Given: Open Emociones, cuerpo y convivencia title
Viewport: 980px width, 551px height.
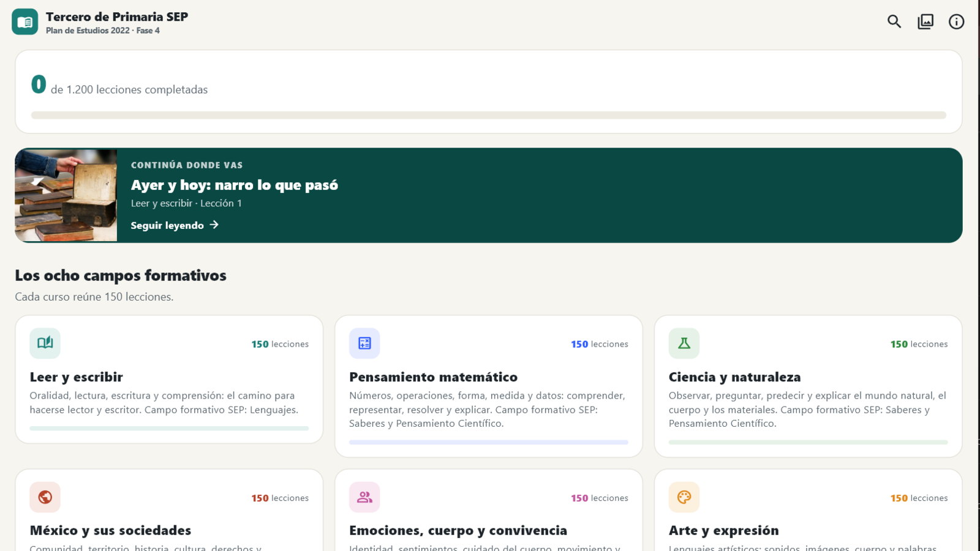Looking at the screenshot, I should tap(458, 530).
